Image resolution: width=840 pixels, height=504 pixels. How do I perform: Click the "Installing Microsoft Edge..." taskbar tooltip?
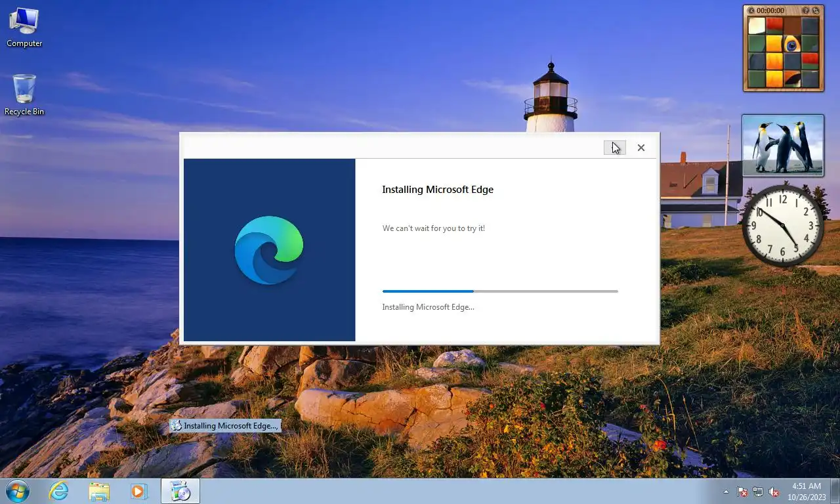[x=225, y=426]
